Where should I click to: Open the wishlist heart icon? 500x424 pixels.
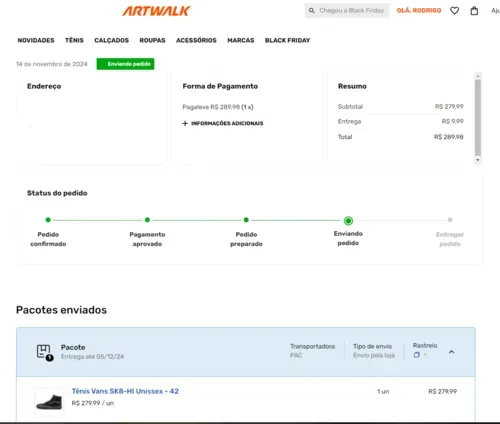(x=454, y=11)
